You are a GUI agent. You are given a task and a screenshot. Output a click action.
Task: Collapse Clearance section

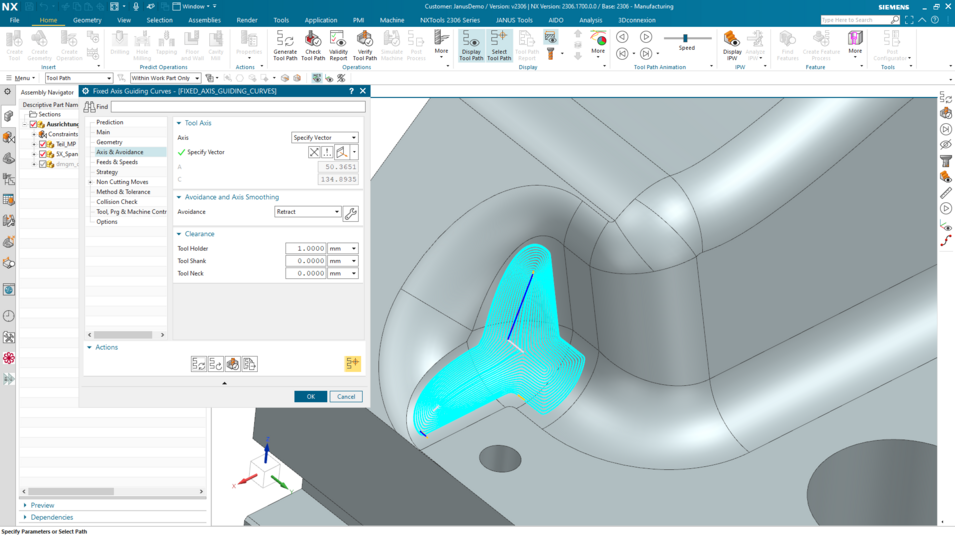[x=179, y=234]
